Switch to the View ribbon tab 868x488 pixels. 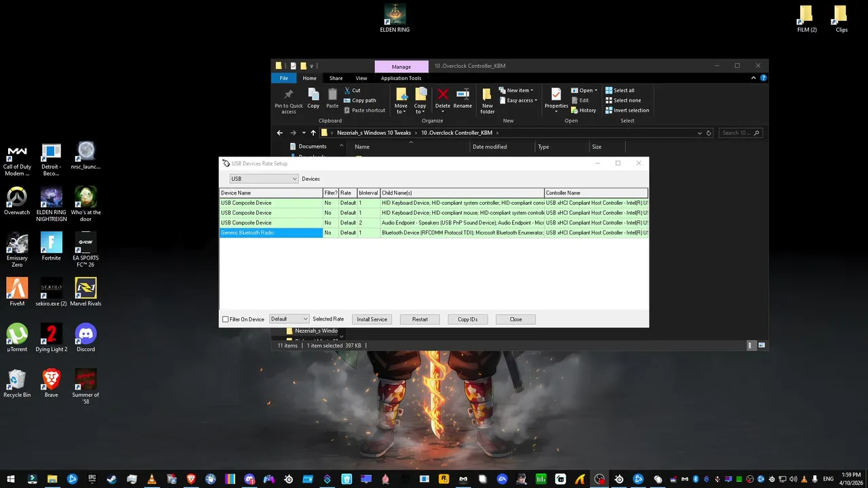361,78
